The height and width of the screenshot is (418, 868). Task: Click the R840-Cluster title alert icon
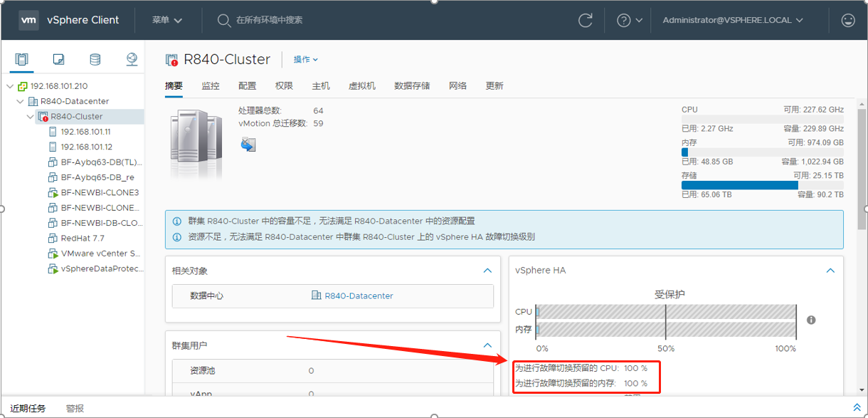[x=171, y=60]
